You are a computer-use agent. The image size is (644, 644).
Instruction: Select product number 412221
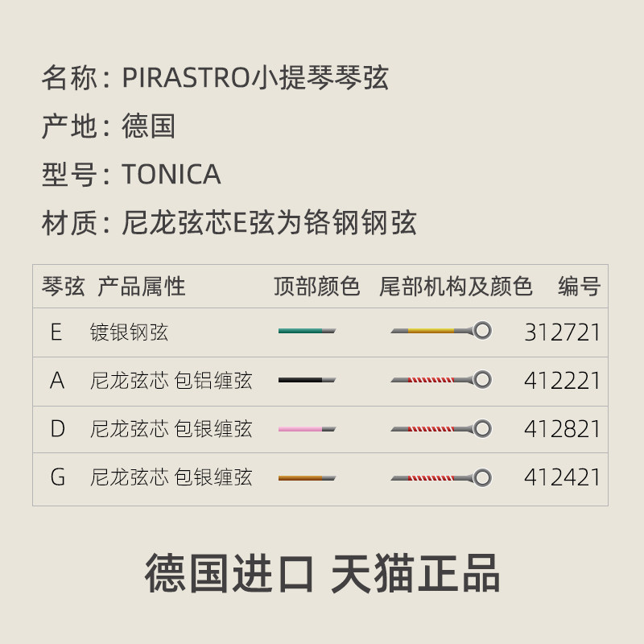562,381
